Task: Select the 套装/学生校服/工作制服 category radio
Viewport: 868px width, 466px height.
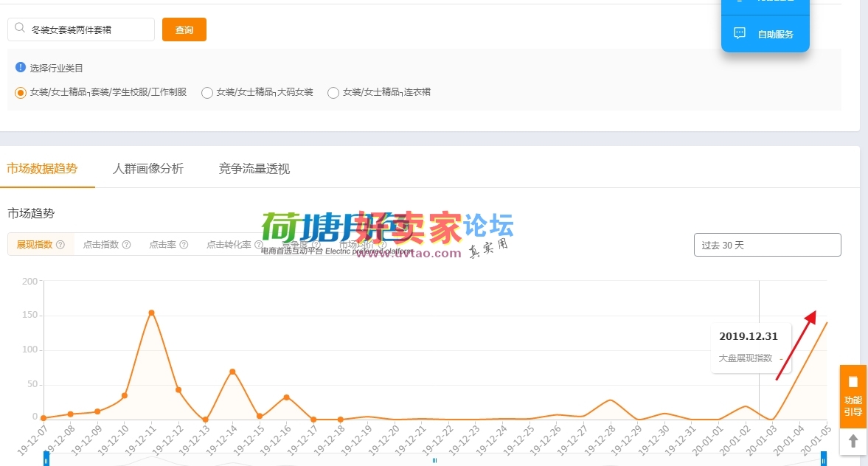Action: coord(21,93)
